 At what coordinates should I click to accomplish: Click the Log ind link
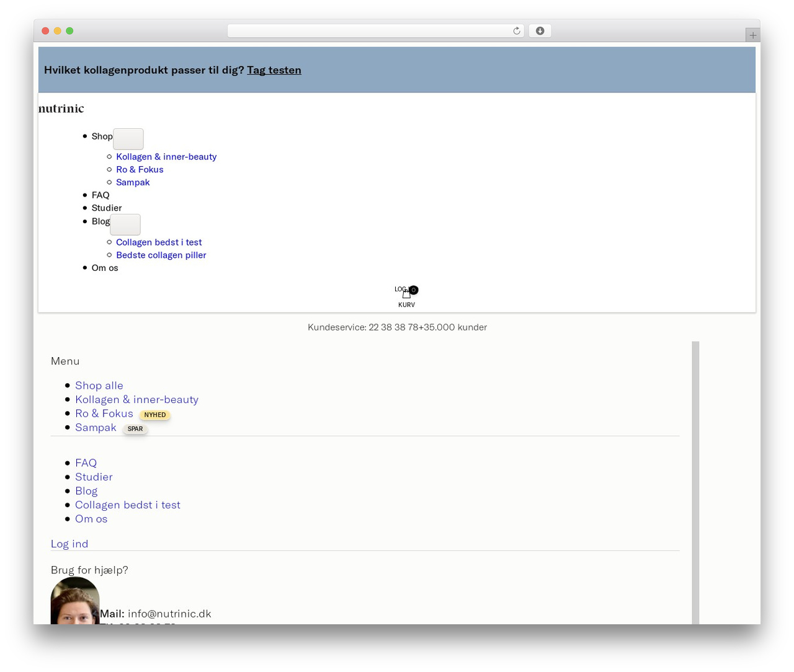click(x=69, y=544)
